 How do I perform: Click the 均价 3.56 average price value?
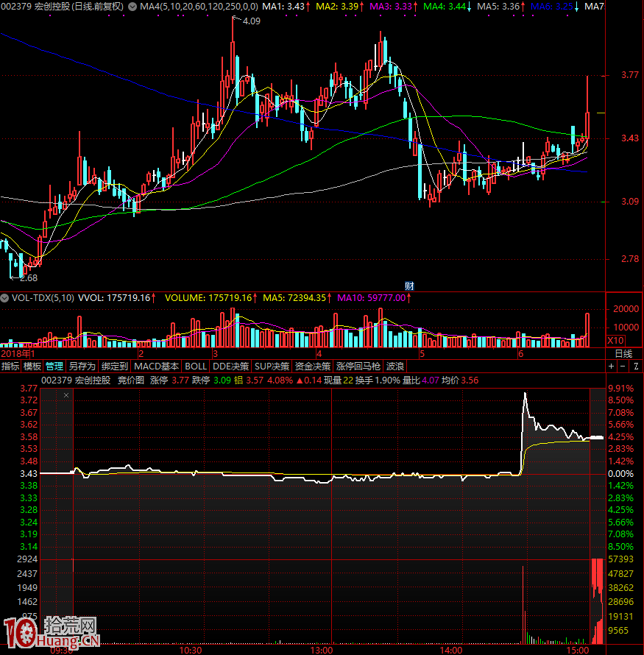(460, 380)
